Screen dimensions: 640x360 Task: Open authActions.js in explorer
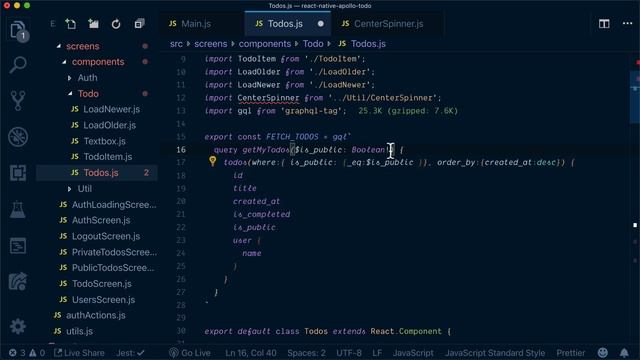pos(96,315)
